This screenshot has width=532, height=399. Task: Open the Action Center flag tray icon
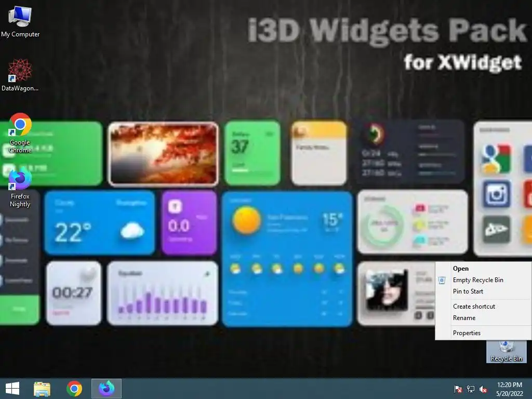pyautogui.click(x=458, y=389)
